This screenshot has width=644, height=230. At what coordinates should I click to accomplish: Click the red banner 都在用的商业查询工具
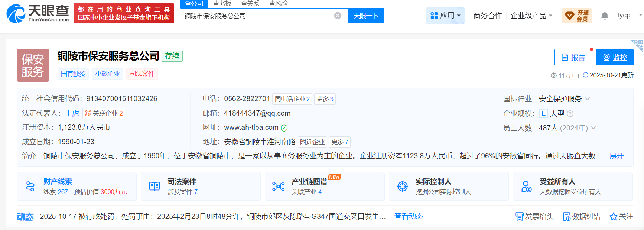click(124, 13)
